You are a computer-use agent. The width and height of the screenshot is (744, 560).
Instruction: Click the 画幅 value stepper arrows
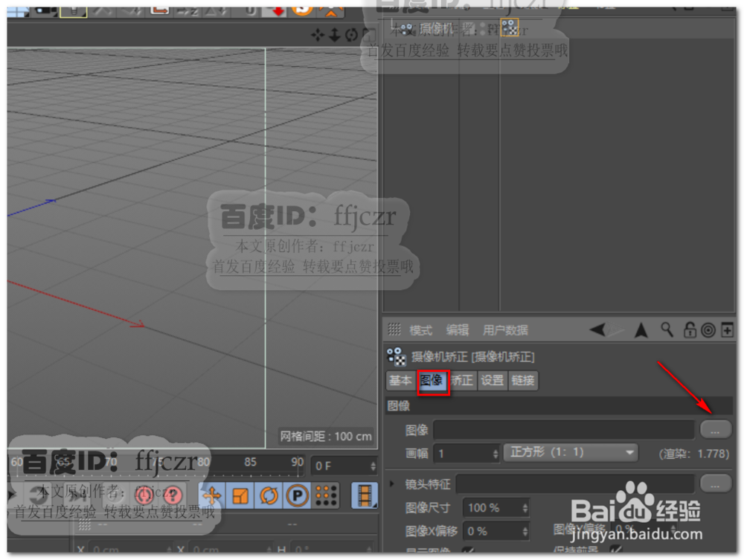(495, 454)
